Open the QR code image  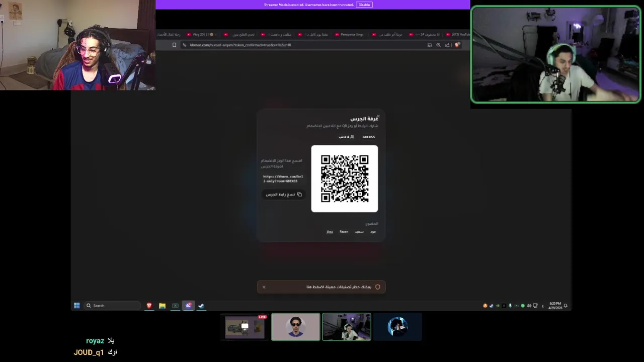pos(345,178)
